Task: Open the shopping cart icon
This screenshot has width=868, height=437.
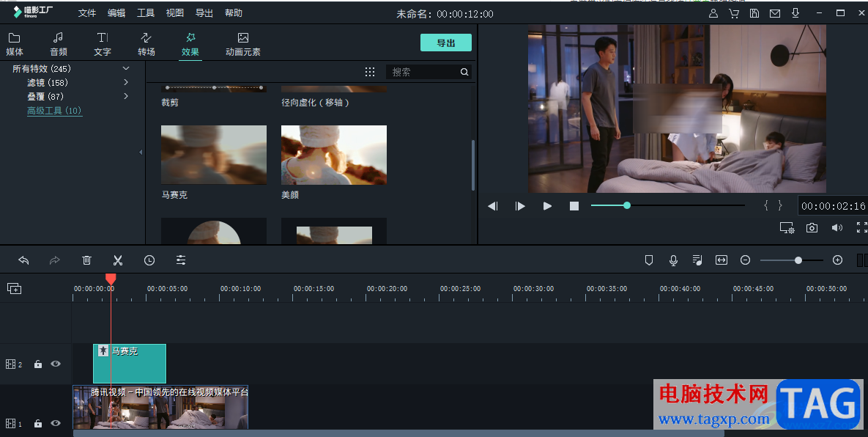Action: pyautogui.click(x=734, y=13)
